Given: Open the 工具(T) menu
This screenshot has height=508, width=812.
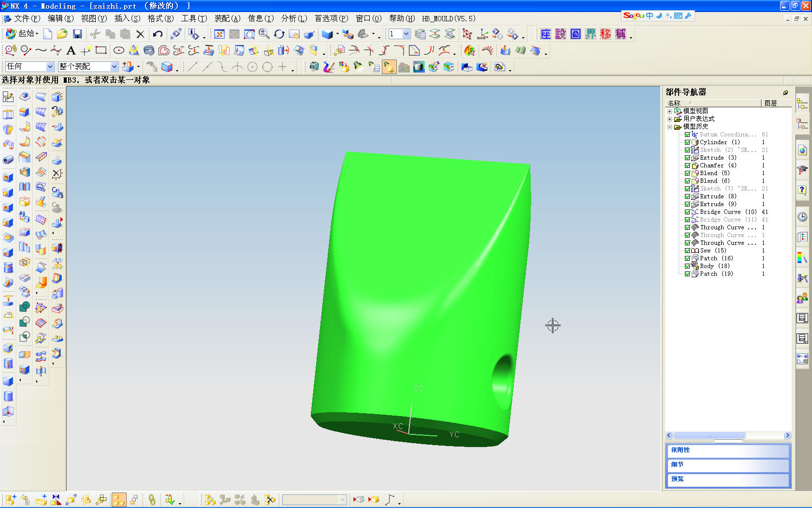Looking at the screenshot, I should pyautogui.click(x=194, y=18).
